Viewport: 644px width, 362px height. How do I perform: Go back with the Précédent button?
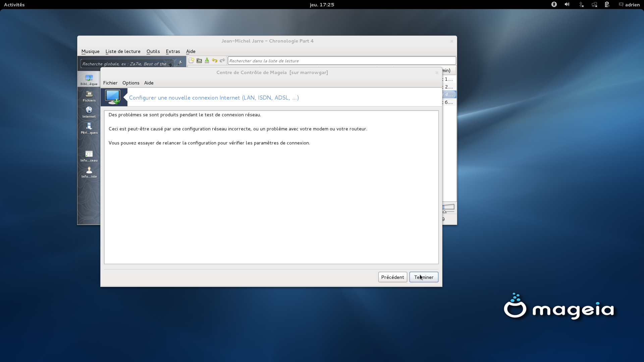[x=392, y=277]
